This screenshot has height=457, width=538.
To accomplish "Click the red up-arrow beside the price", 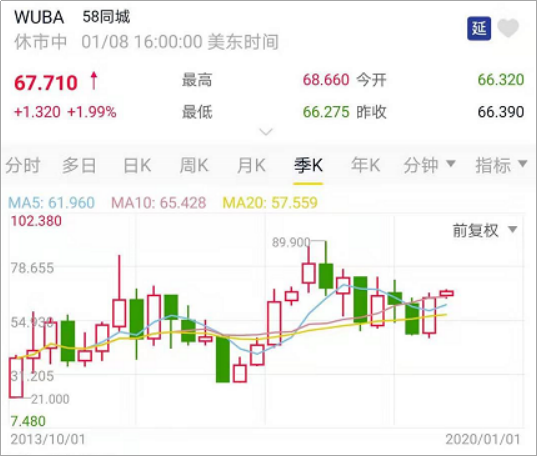I will pyautogui.click(x=94, y=81).
